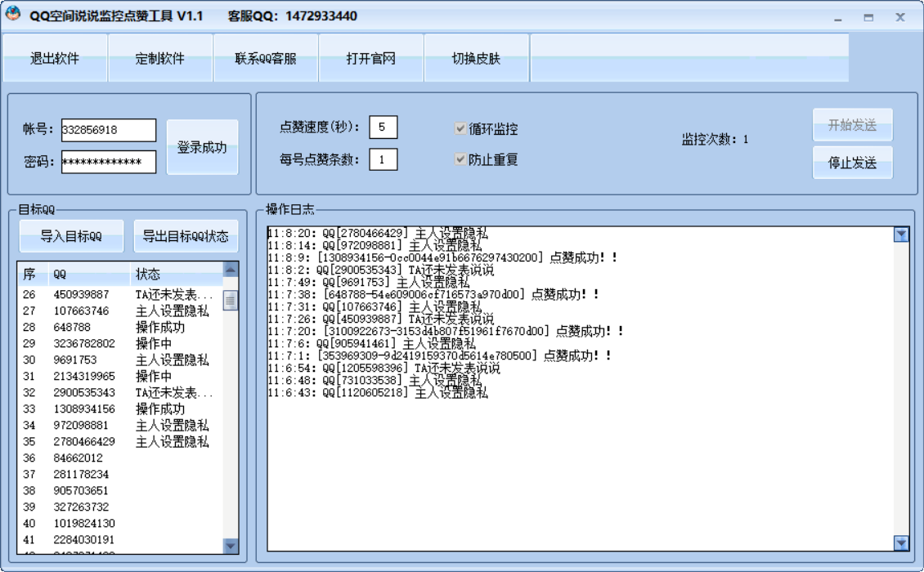Select row with QQ 972098881
The image size is (924, 572).
coord(120,425)
